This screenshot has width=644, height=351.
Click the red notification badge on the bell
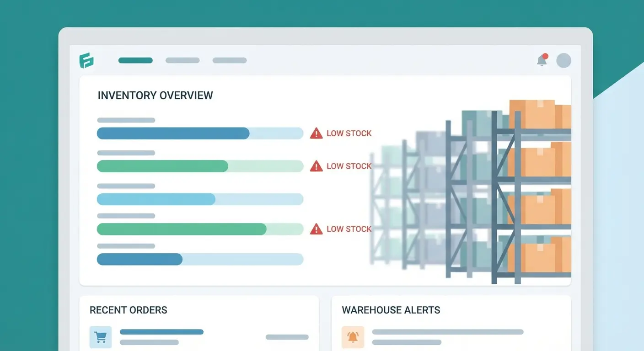[545, 56]
